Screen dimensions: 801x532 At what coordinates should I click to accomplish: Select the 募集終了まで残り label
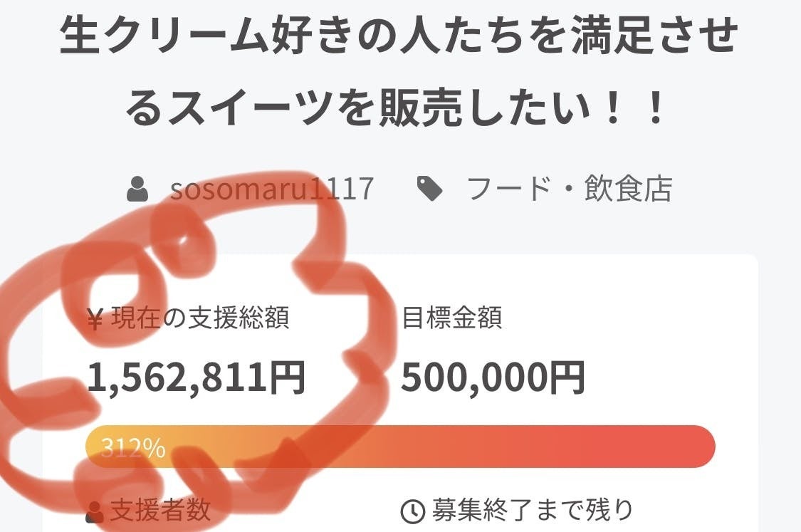532,511
